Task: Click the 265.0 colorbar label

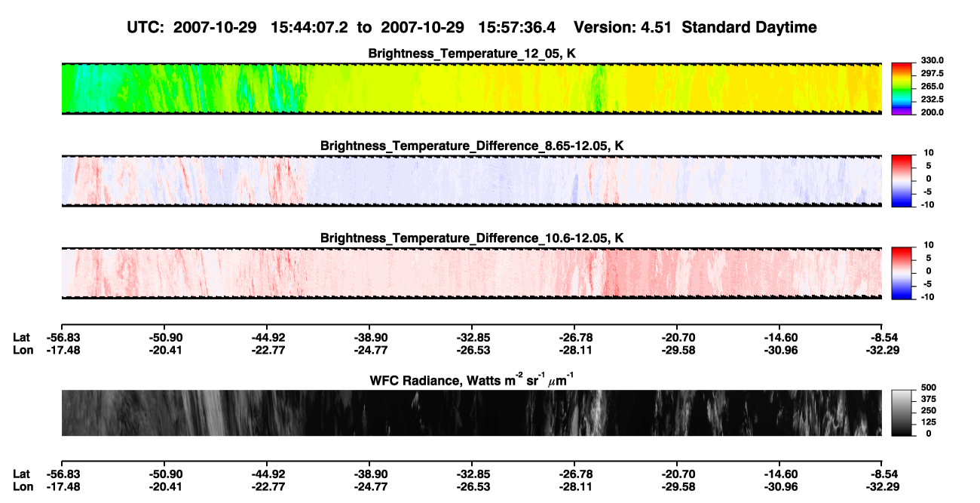Action: tap(932, 87)
